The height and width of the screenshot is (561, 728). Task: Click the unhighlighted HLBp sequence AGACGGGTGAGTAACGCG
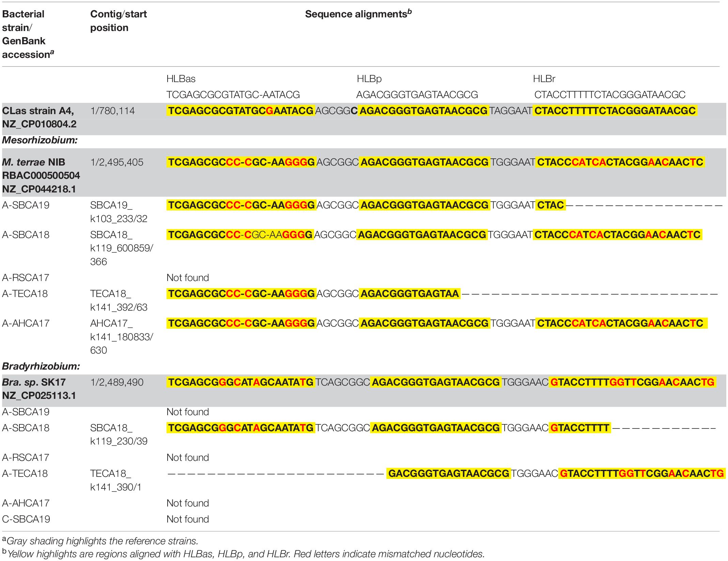point(417,94)
